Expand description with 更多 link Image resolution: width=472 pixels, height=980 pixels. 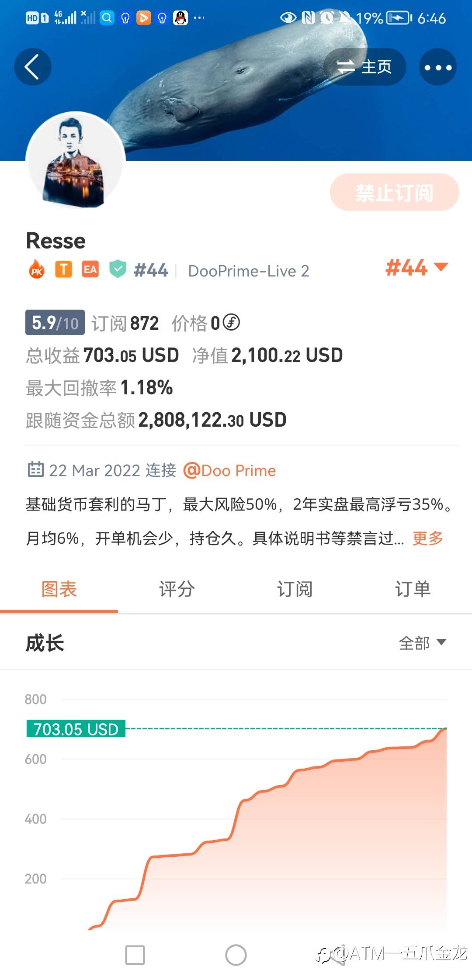[x=427, y=538]
